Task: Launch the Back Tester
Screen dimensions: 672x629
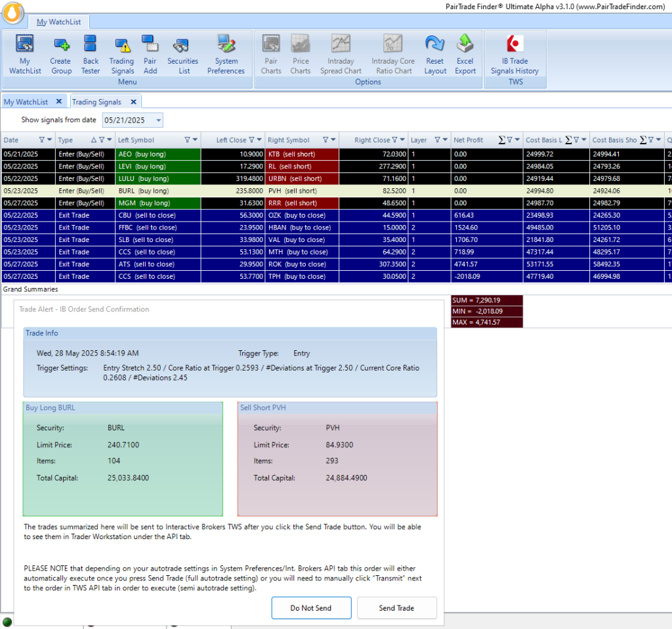Action: point(91,54)
